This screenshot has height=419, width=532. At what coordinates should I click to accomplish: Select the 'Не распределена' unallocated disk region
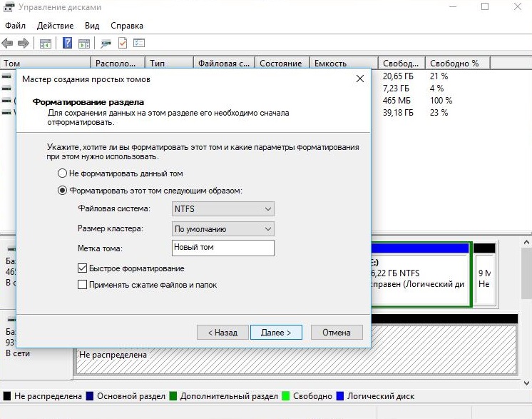[x=296, y=361]
